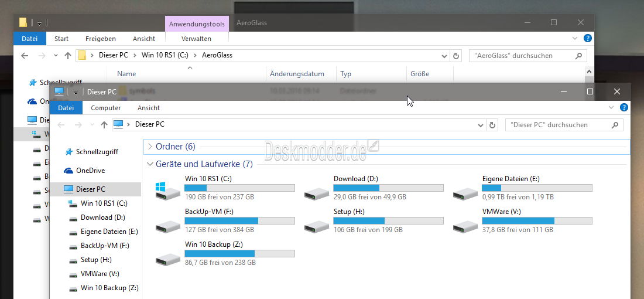Expand ribbon in AeroGlass window
644x299 pixels.
[575, 38]
